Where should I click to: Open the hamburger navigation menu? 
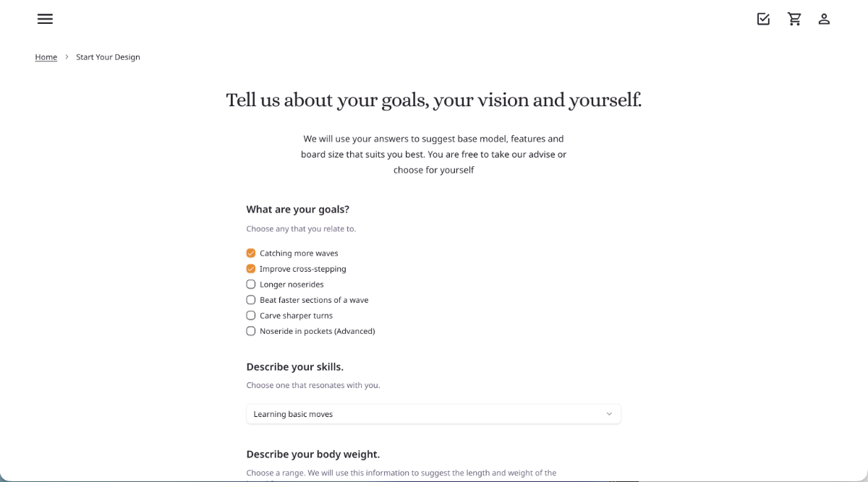[x=45, y=19]
